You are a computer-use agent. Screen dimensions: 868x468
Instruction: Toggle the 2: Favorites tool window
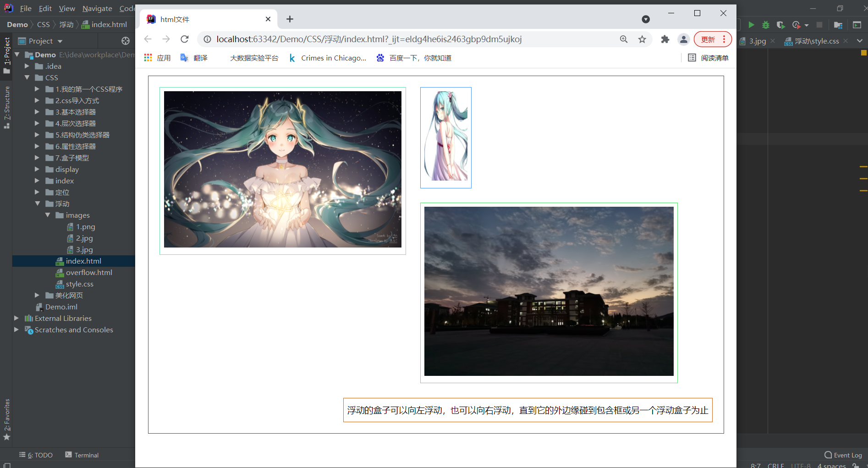tap(6, 419)
